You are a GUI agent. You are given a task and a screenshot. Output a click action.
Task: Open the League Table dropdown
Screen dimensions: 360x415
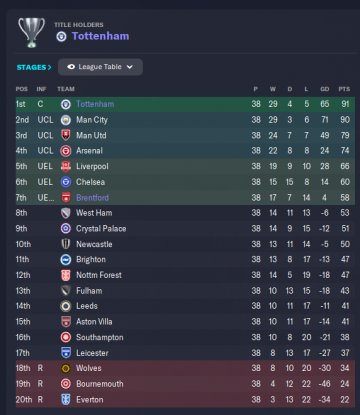click(100, 67)
